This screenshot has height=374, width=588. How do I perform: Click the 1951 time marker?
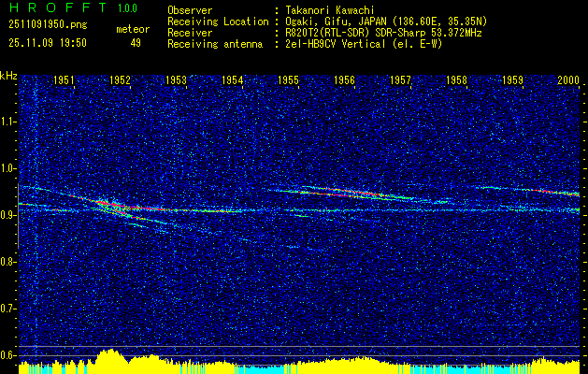point(64,79)
